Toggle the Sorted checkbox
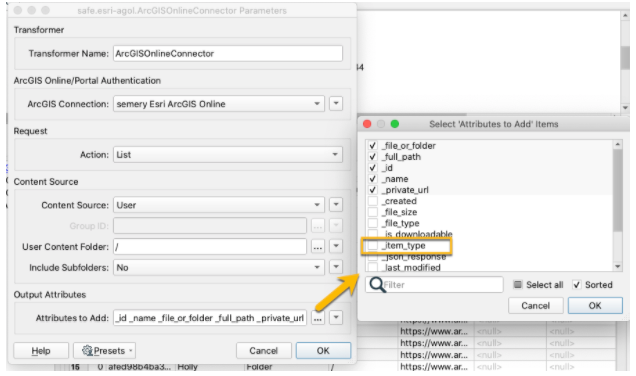This screenshot has height=376, width=636. [x=576, y=285]
